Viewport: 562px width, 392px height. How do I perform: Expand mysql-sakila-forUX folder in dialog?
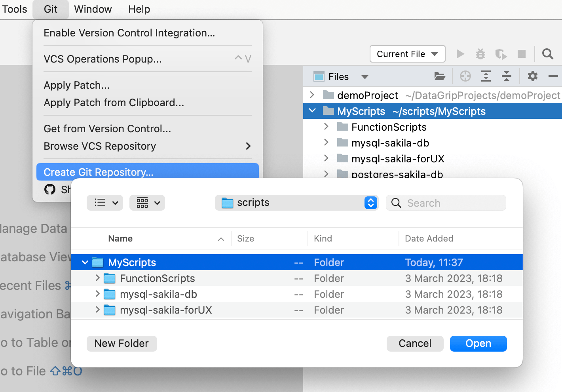point(97,310)
